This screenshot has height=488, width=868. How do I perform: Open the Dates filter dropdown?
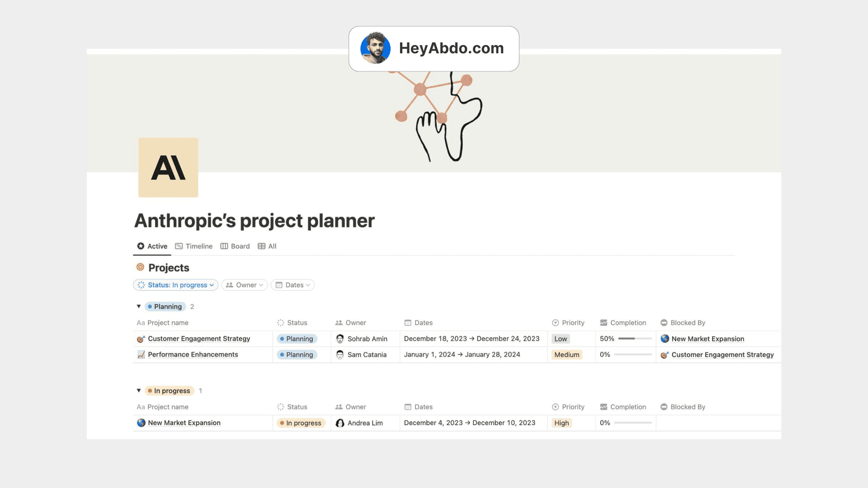(x=292, y=284)
